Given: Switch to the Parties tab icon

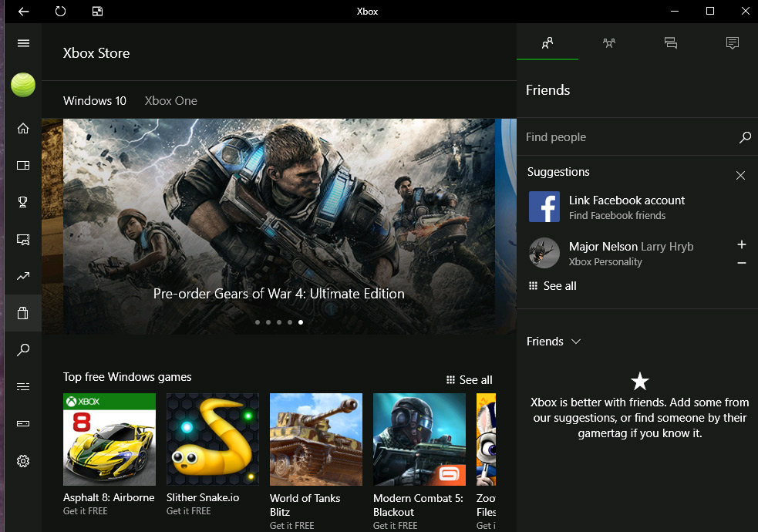Looking at the screenshot, I should point(609,43).
